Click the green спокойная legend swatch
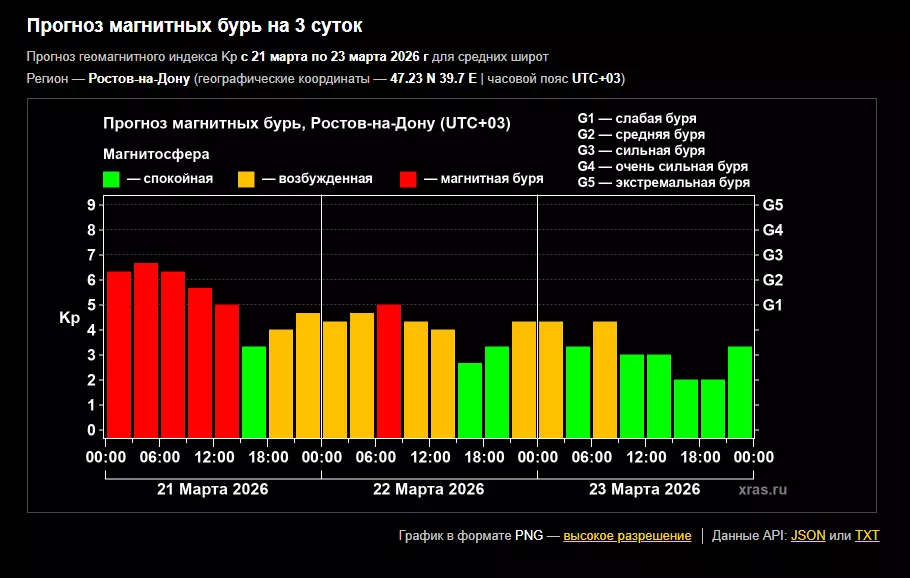 pos(112,179)
